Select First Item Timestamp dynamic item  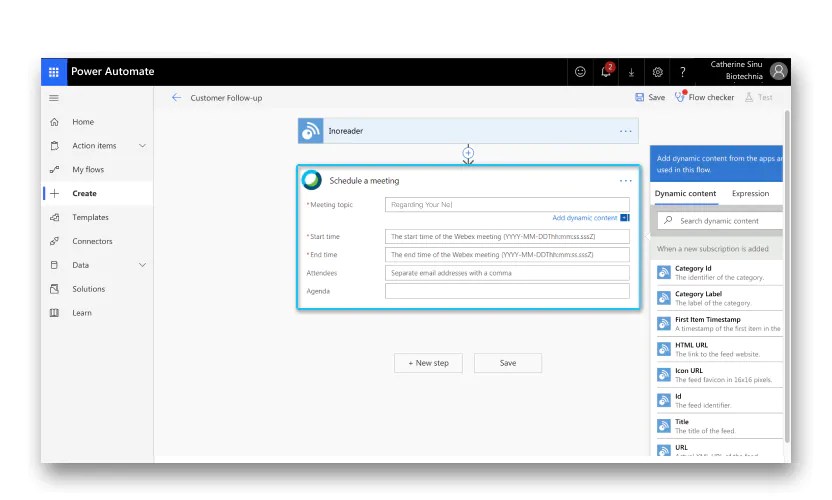pyautogui.click(x=720, y=324)
